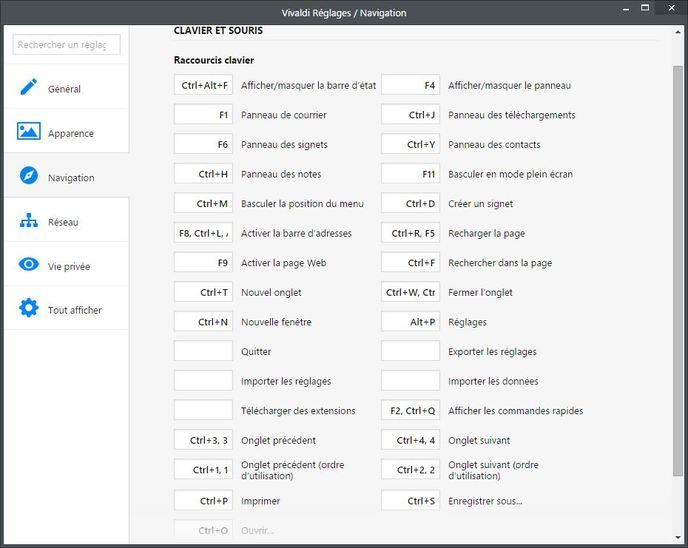
Task: Click the pencil icon for Général
Action: click(29, 88)
